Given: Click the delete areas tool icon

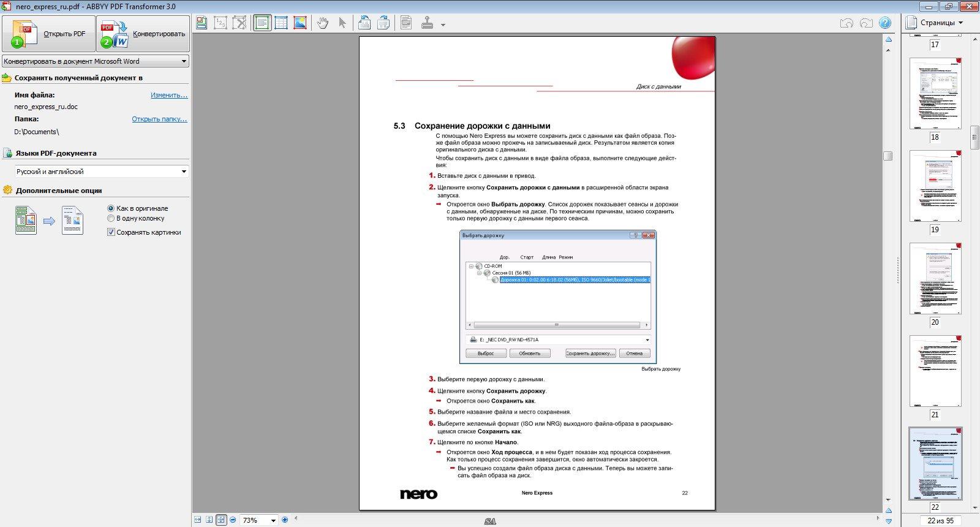Looking at the screenshot, I should pos(239,23).
